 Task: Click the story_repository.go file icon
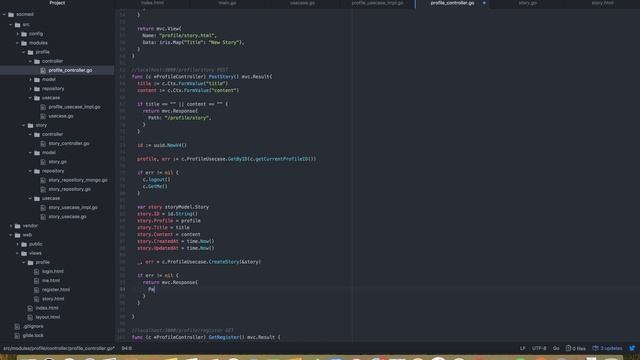click(x=43, y=189)
